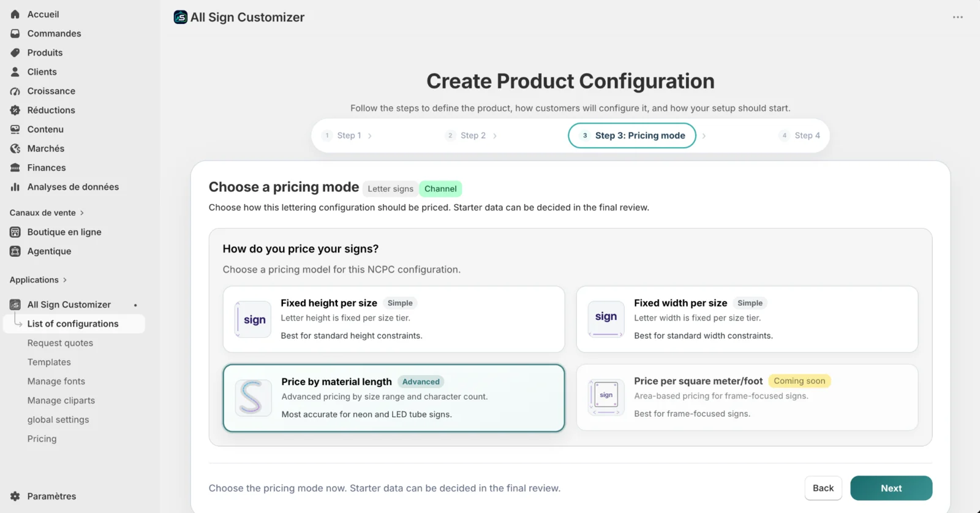The height and width of the screenshot is (513, 980).
Task: Click 'Best for standard height constraints.' text
Action: 352,336
